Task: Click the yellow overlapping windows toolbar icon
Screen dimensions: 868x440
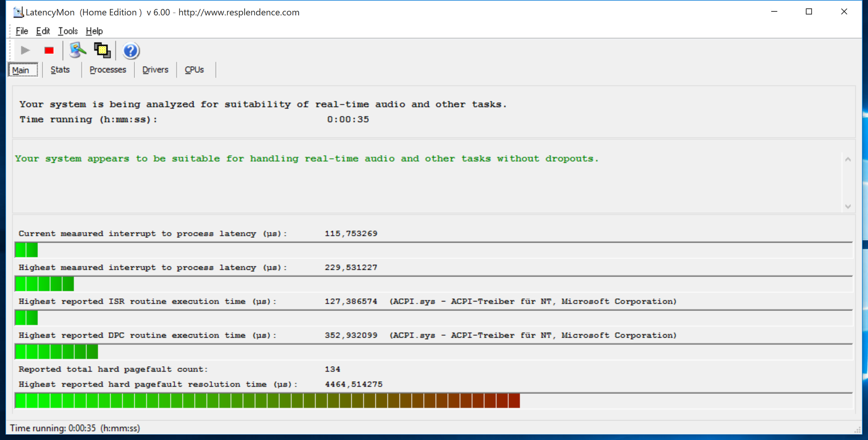Action: pyautogui.click(x=102, y=50)
